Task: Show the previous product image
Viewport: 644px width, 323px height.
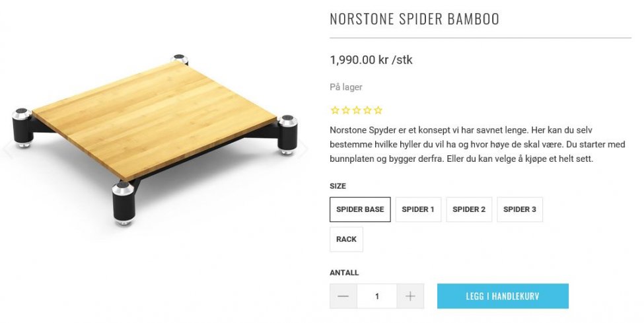Action: 8,148
